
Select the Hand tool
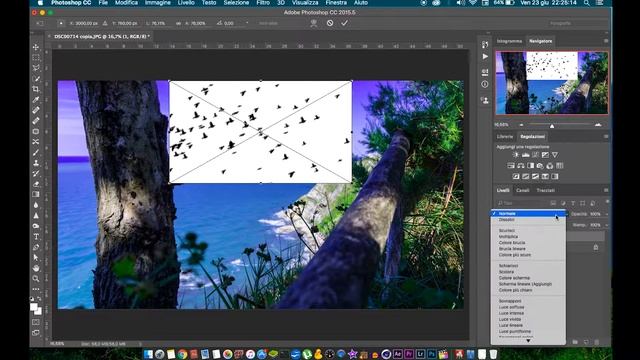[x=36, y=268]
